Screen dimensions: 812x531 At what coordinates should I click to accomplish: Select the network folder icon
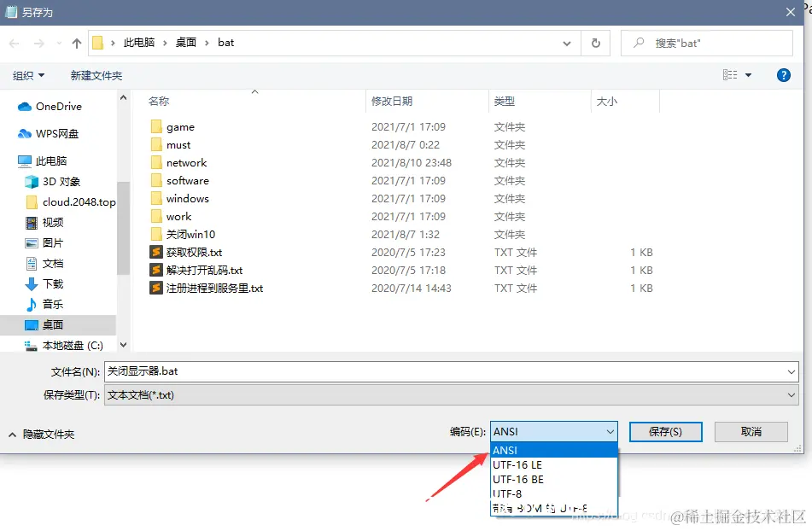(156, 162)
